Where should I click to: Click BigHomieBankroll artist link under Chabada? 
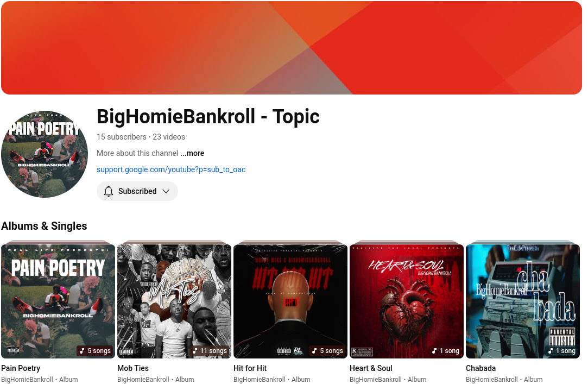(491, 380)
